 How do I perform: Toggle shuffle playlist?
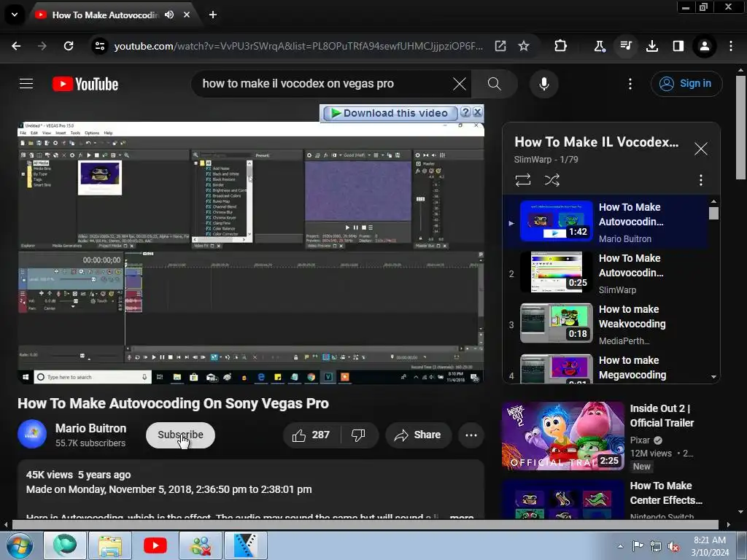551,180
